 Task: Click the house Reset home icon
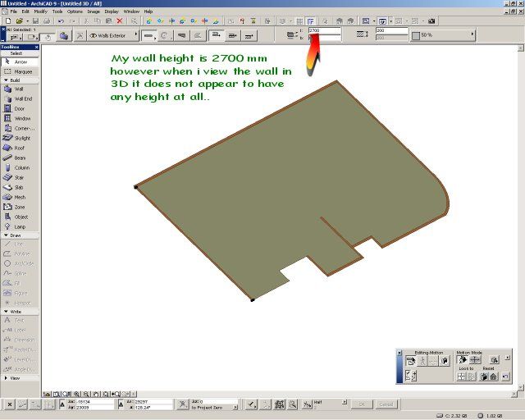pyautogui.click(x=494, y=377)
